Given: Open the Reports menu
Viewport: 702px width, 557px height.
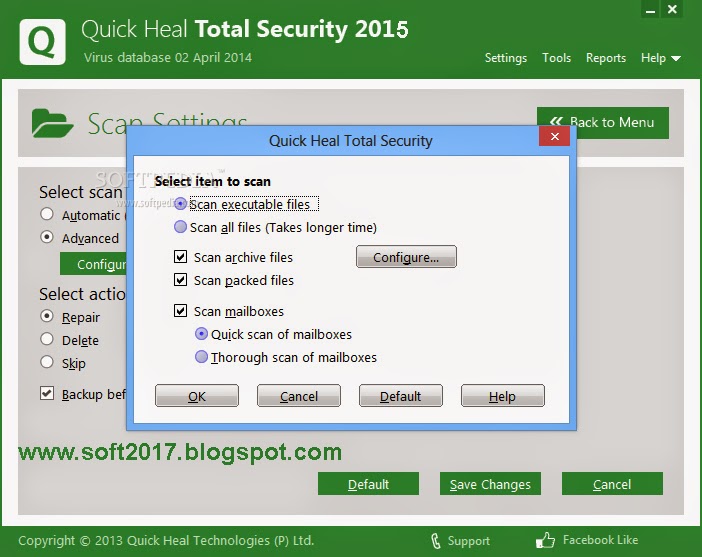Looking at the screenshot, I should pyautogui.click(x=606, y=58).
